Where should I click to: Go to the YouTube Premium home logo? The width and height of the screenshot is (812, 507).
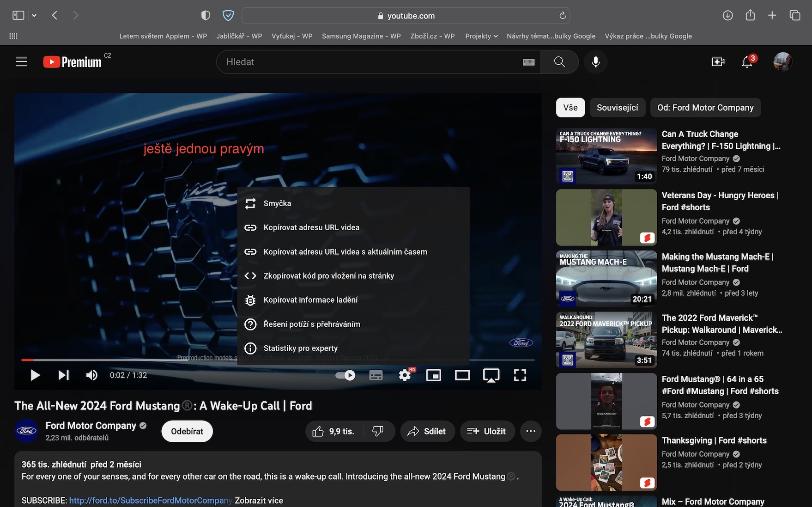(73, 62)
